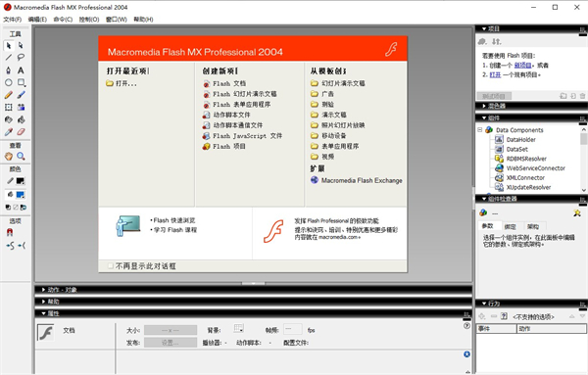Image resolution: width=588 pixels, height=375 pixels.
Task: Switch to the 架构 tab
Action: (x=533, y=226)
